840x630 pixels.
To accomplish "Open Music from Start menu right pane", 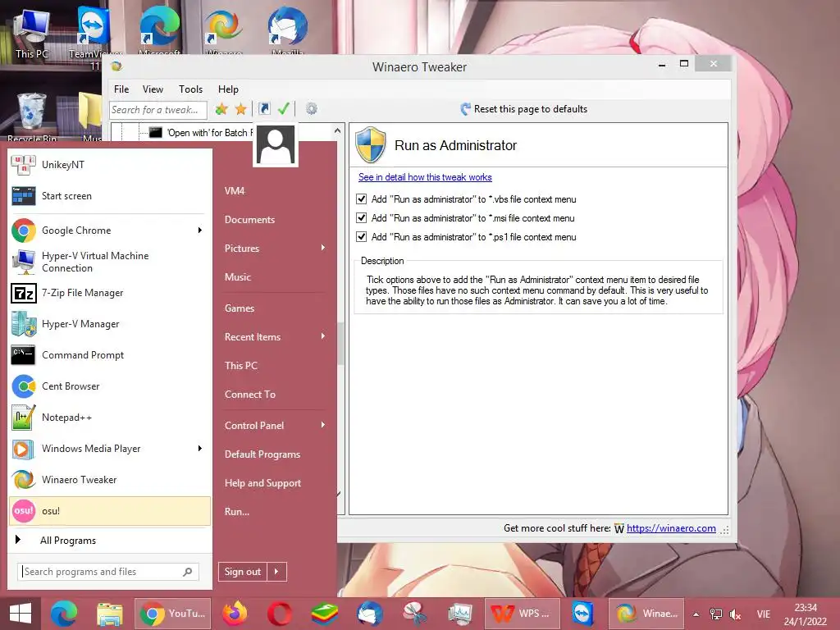I will [238, 277].
